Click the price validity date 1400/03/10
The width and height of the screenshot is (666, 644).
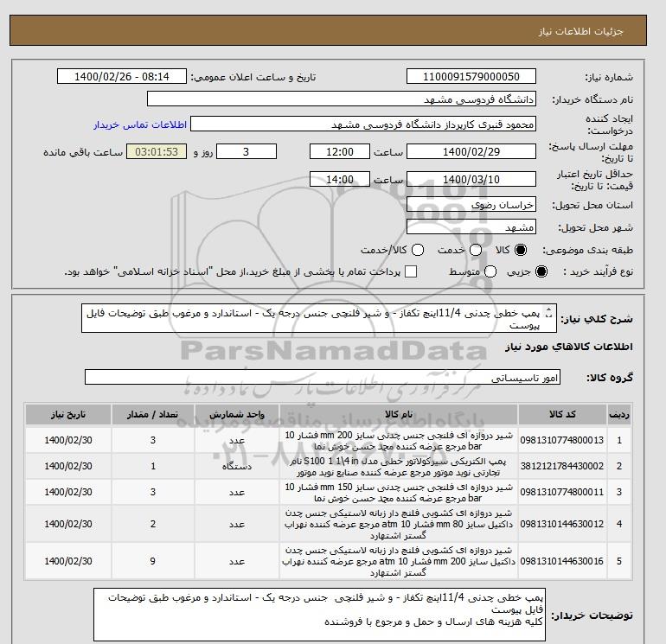[x=471, y=179]
